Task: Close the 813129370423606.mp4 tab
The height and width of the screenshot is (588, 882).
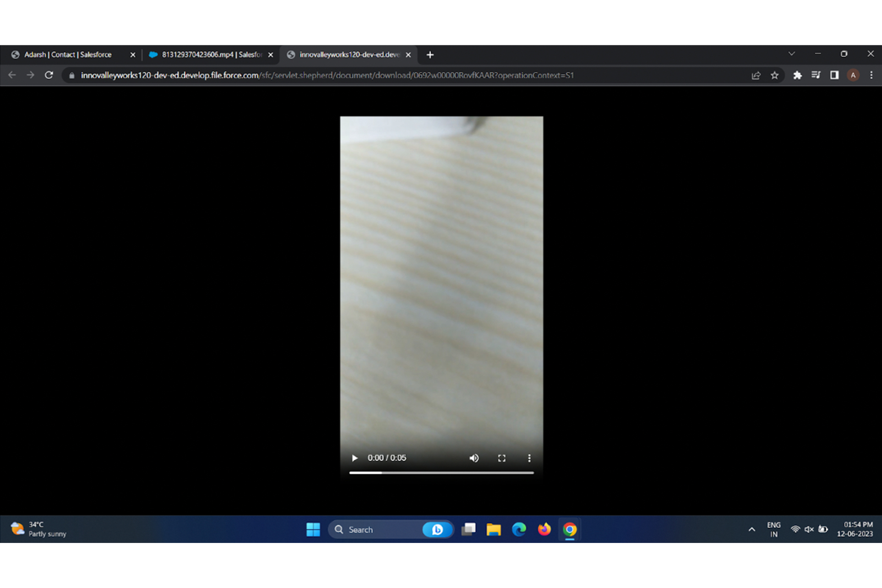Action: (271, 55)
